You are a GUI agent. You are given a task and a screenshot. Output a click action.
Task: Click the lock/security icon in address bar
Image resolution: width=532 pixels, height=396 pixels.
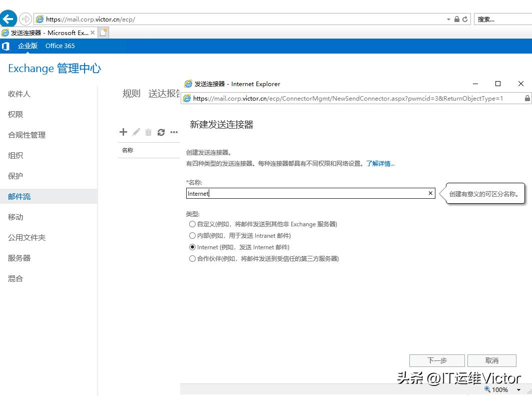tap(457, 19)
